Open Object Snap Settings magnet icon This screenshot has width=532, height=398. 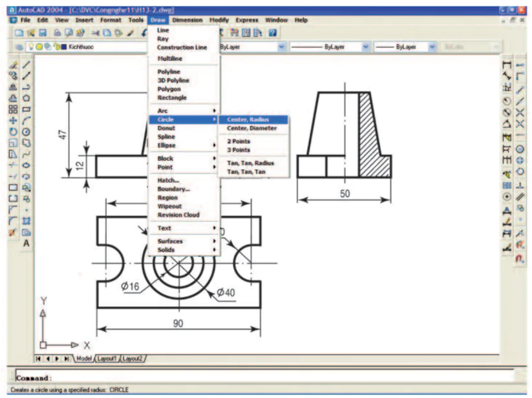click(520, 259)
